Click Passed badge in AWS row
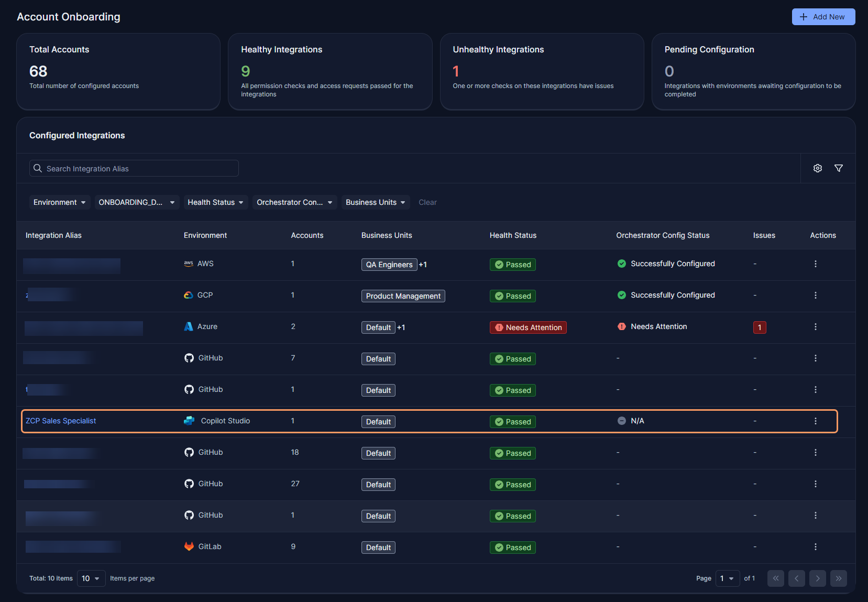The height and width of the screenshot is (602, 868). 512,265
